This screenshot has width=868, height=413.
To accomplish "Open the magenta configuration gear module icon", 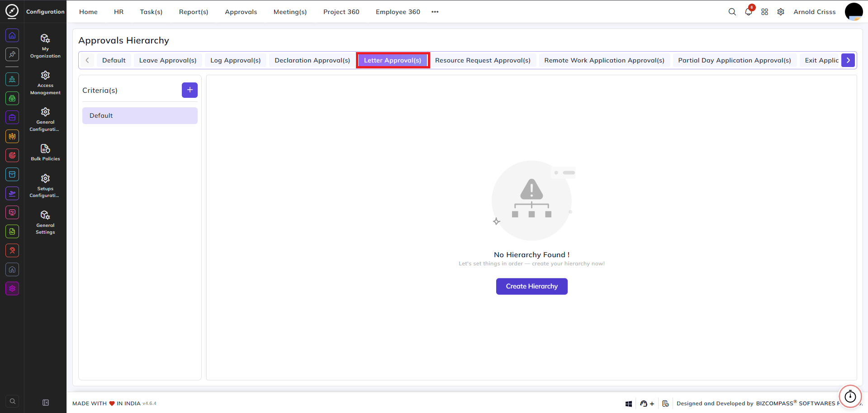I will point(12,288).
